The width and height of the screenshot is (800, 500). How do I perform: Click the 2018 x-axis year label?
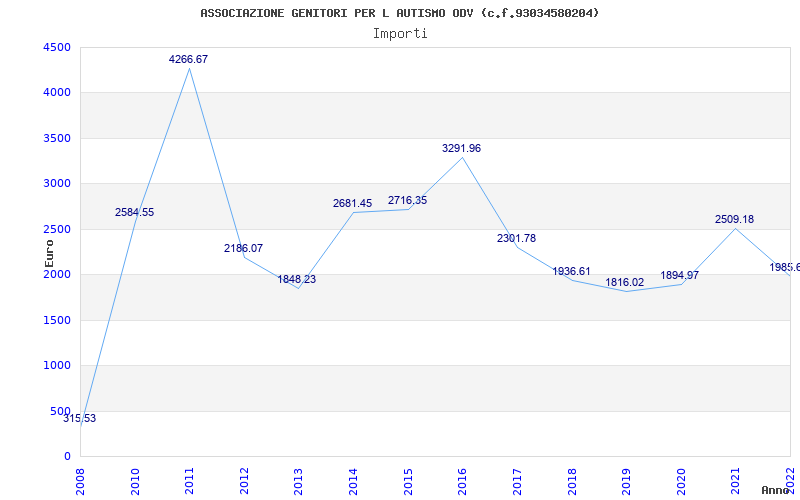[572, 481]
